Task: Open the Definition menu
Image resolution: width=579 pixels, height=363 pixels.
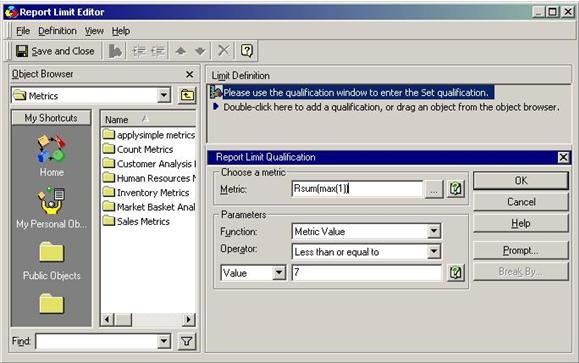Action: click(x=57, y=31)
